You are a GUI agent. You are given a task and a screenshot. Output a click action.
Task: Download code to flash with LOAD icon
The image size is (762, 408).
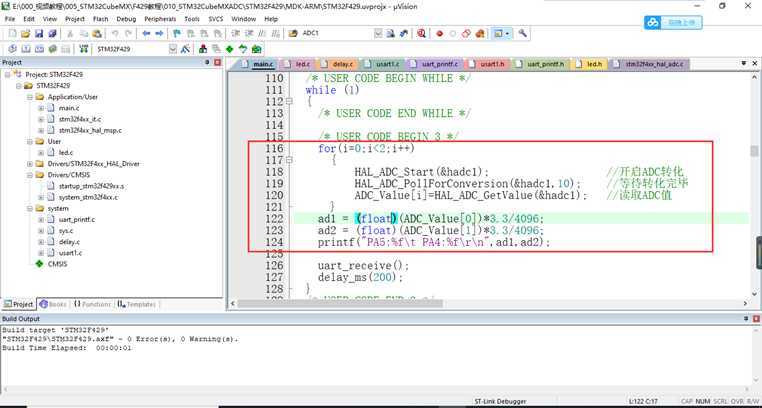pyautogui.click(x=84, y=49)
